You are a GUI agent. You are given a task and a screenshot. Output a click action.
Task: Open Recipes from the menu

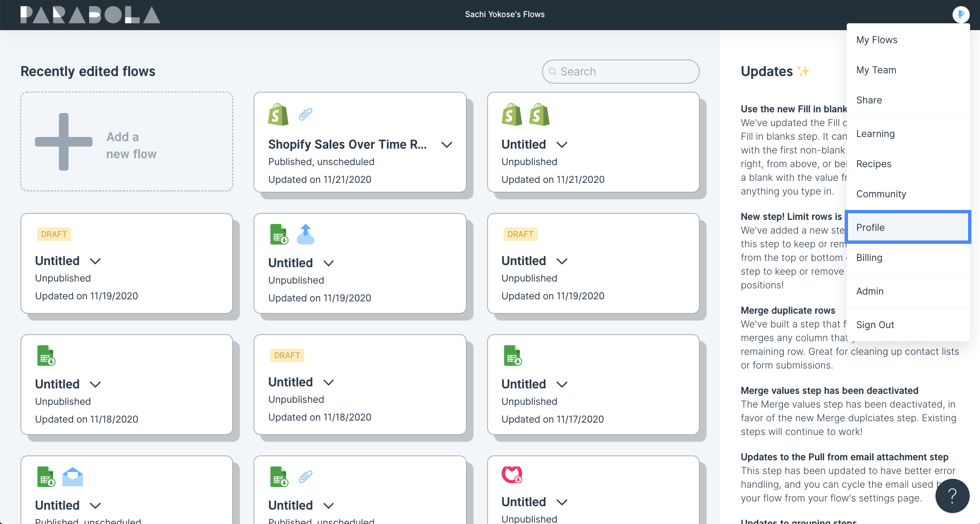pos(908,164)
